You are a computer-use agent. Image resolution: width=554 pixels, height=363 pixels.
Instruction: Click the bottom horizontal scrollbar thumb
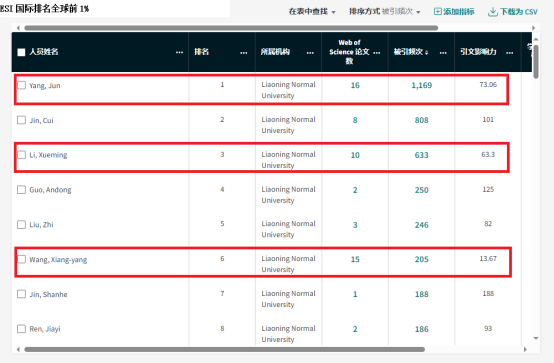click(224, 350)
